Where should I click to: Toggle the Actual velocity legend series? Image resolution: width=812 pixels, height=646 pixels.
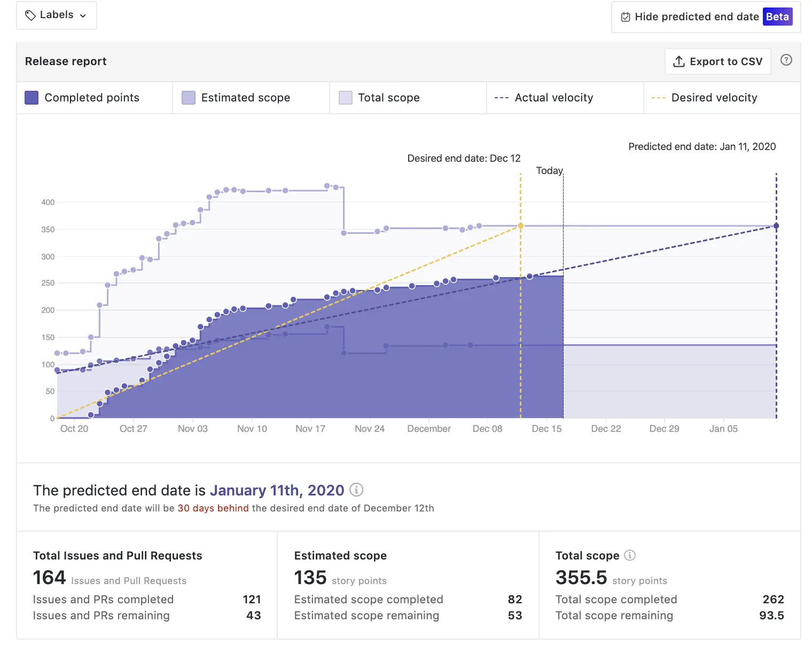pos(565,98)
